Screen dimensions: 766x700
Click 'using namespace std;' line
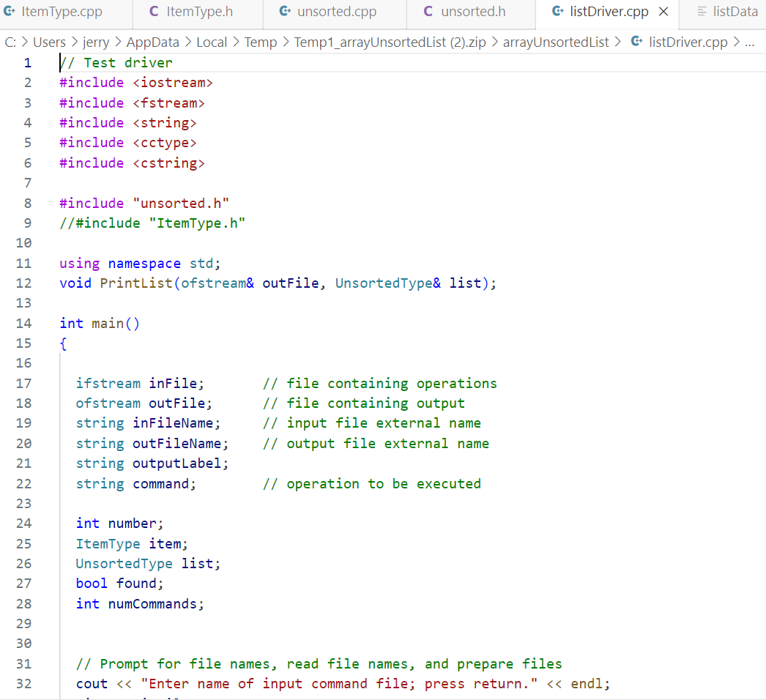[x=140, y=264]
